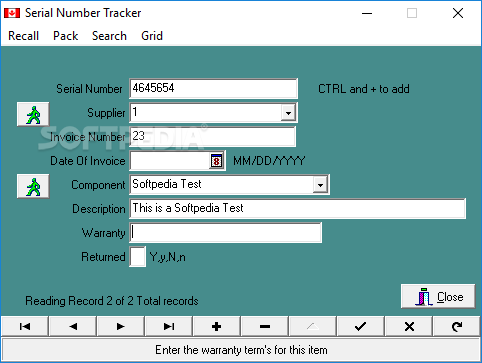Open the Recall menu
This screenshot has height=363, width=482.
pos(23,36)
